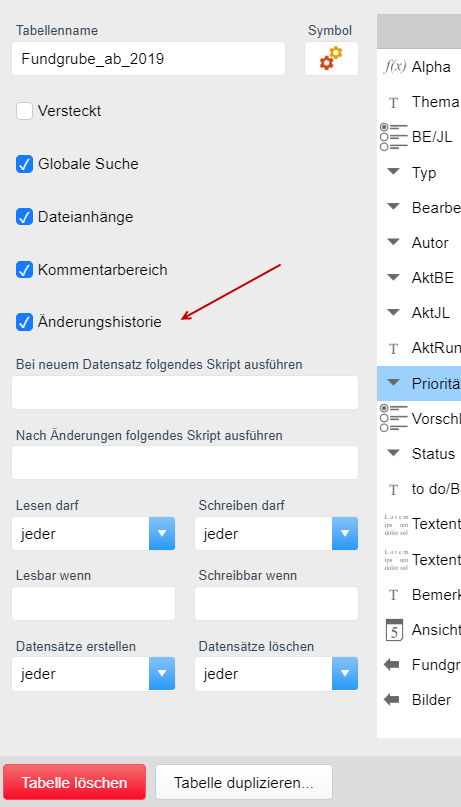This screenshot has height=807, width=461.
Task: Click the text field icon next to Thema
Action: coord(394,102)
